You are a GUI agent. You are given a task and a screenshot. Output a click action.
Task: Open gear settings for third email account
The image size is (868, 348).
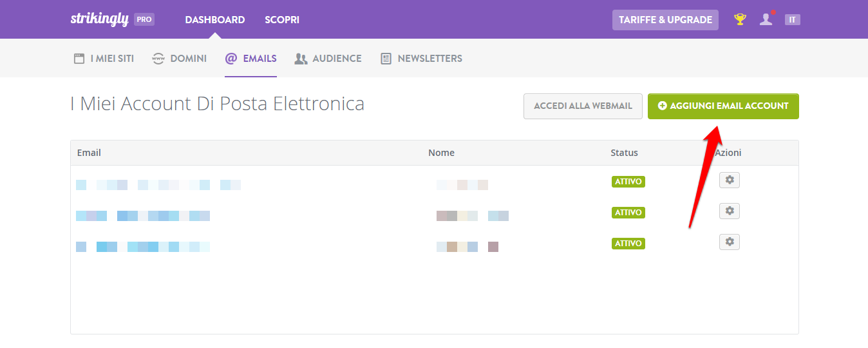pos(730,242)
